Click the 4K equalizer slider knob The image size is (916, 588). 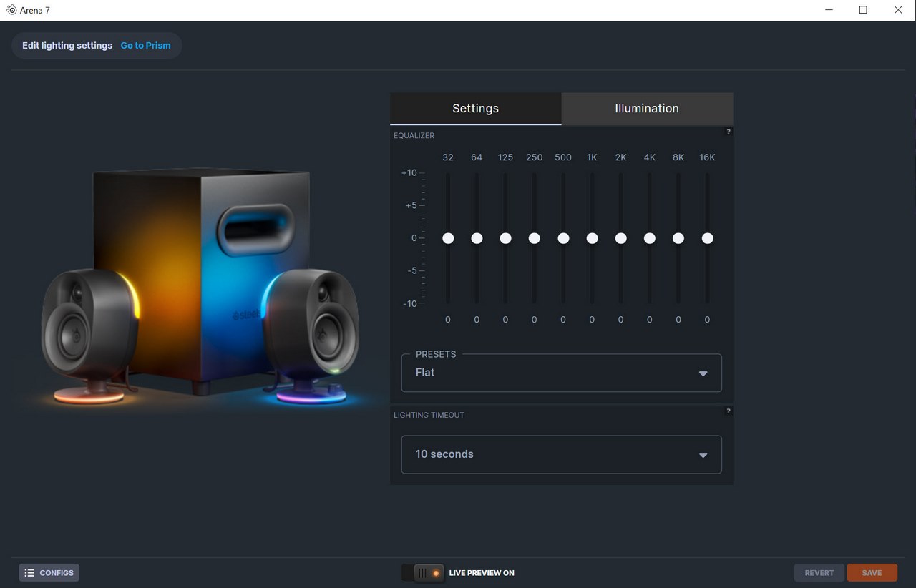(650, 238)
